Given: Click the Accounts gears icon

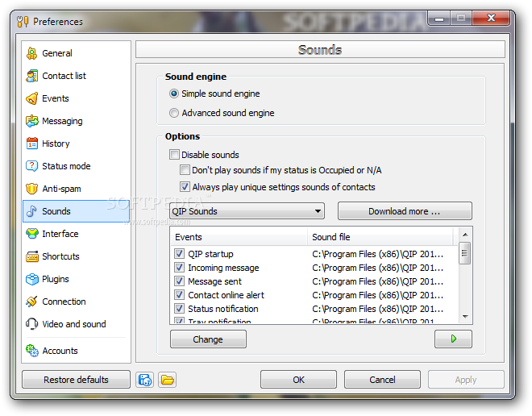Looking at the screenshot, I should tap(32, 351).
